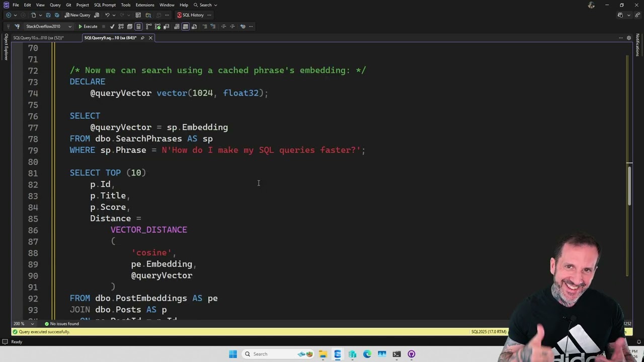Click the Save icon in the toolbar
The image size is (644, 362).
pos(47,15)
